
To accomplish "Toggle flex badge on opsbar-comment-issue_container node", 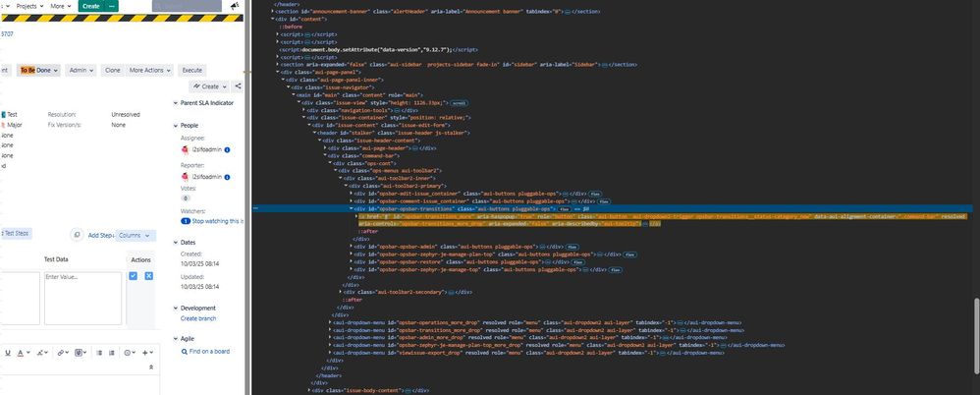I will point(603,201).
